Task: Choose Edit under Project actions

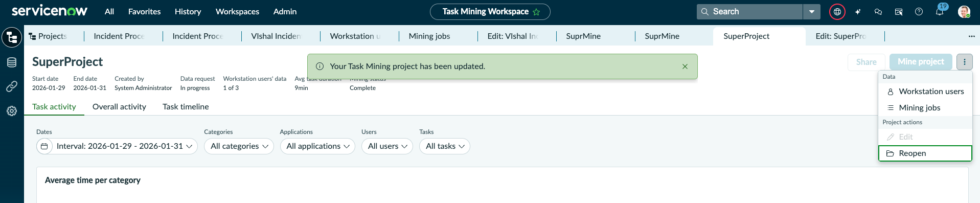Action: (x=925, y=137)
